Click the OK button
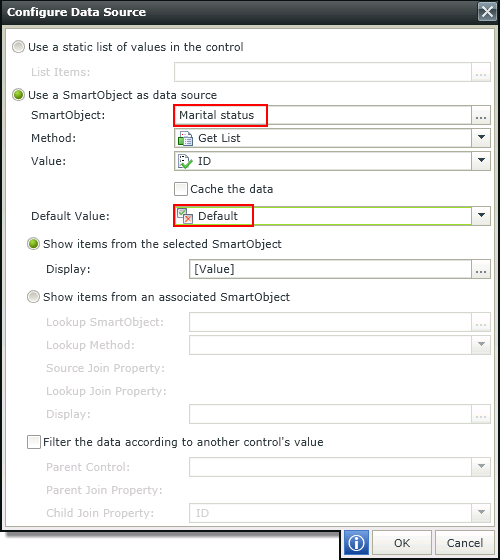500x560 pixels. coord(402,543)
